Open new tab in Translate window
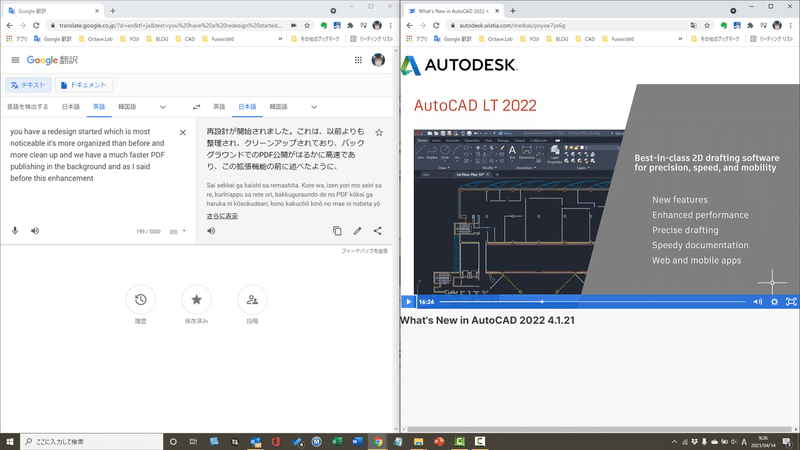Screen dimensions: 800x450 (x=113, y=11)
